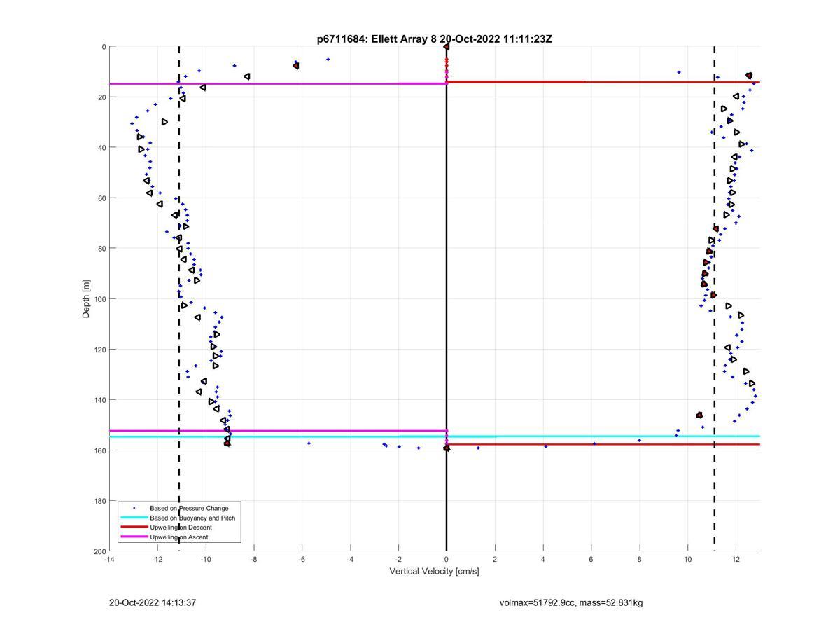840x620 pixels.
Task: Click depth tick label '120'
Action: (x=99, y=350)
